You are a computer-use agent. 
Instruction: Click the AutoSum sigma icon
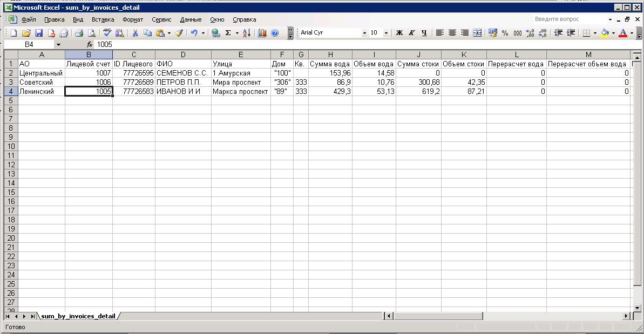pos(228,33)
